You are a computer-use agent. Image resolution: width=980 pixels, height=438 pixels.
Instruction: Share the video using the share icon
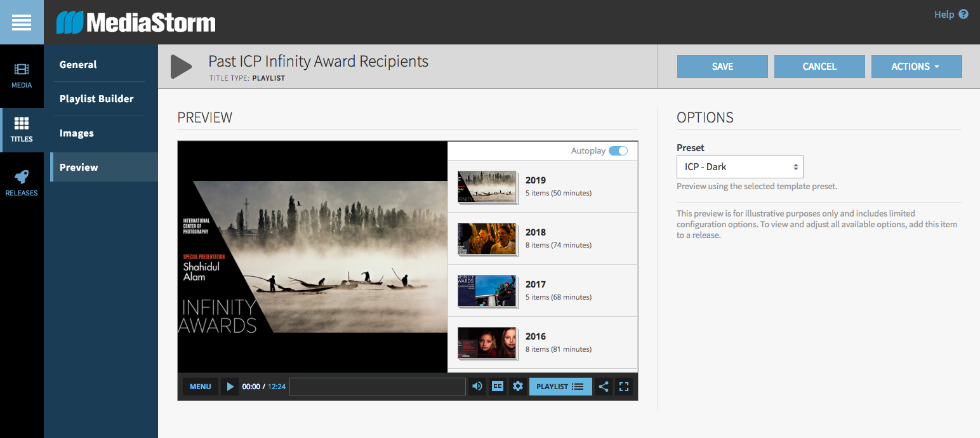pos(604,386)
